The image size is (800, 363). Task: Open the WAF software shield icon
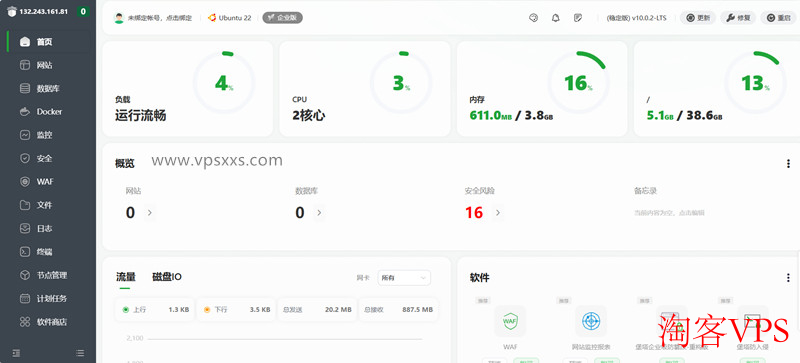(x=510, y=321)
